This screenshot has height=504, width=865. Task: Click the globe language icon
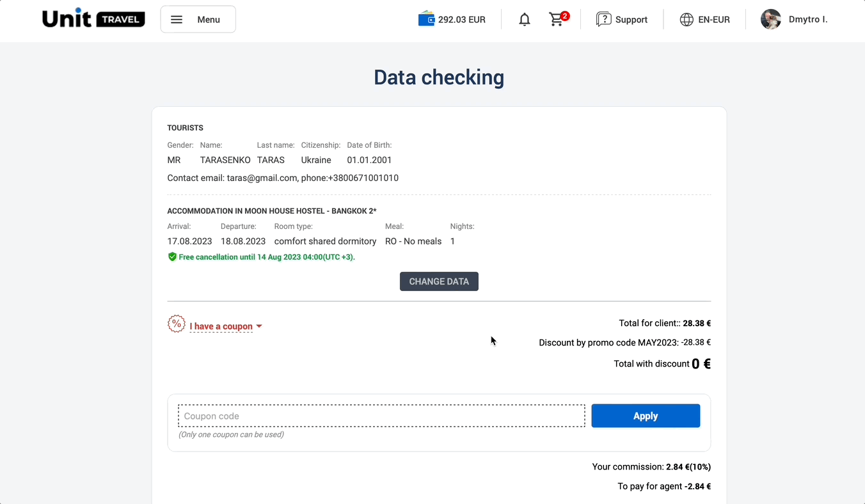(686, 20)
